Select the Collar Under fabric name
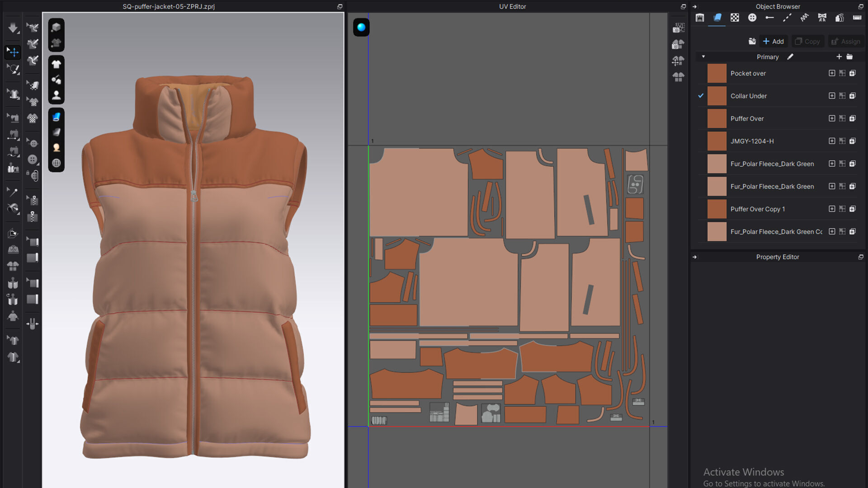This screenshot has width=868, height=488. (749, 96)
